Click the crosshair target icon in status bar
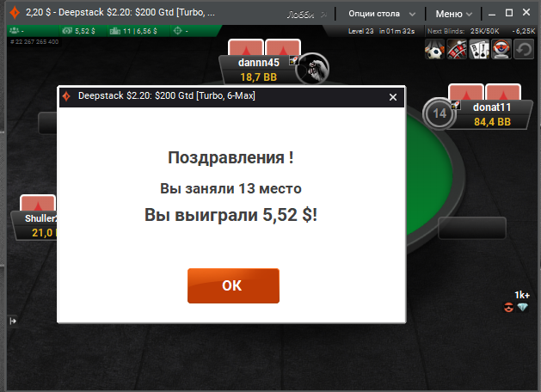This screenshot has width=541, height=392. 177,31
